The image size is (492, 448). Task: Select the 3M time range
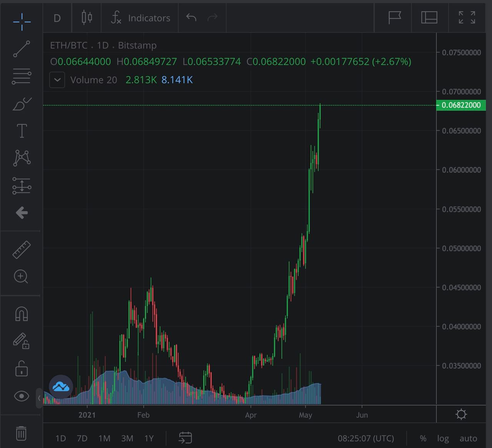(127, 438)
